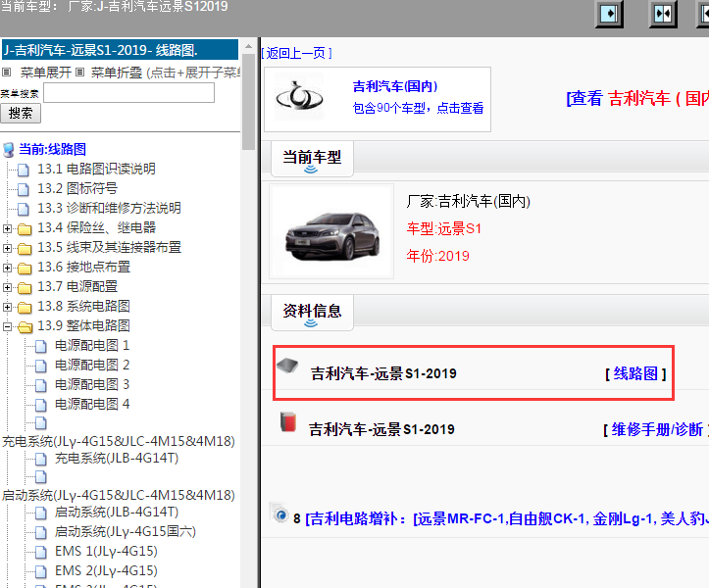This screenshot has width=709, height=588.
Task: Click page icon of 电源配电图 1
Action: click(40, 346)
